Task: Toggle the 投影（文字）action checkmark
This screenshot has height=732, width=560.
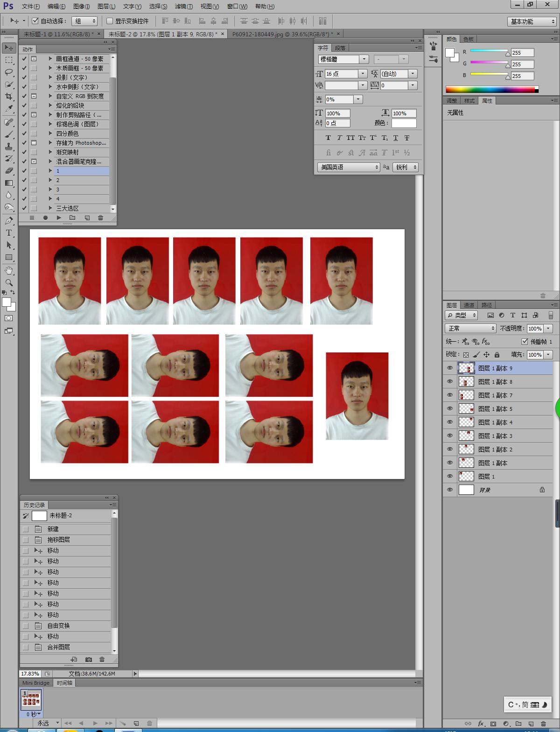Action: pyautogui.click(x=24, y=77)
